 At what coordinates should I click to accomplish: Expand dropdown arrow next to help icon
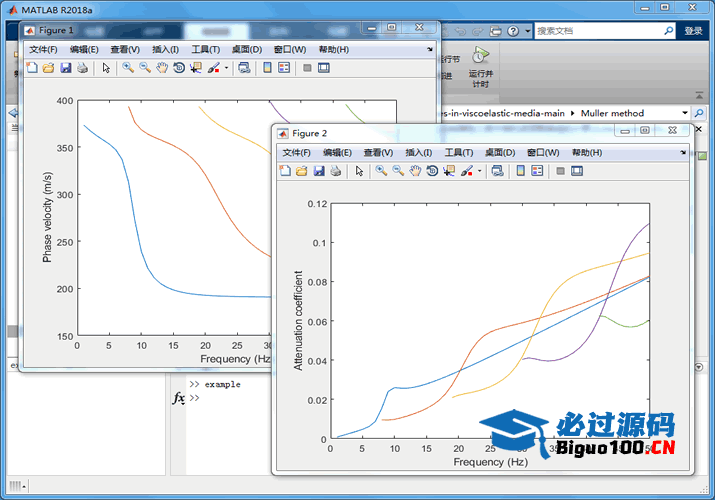click(528, 31)
